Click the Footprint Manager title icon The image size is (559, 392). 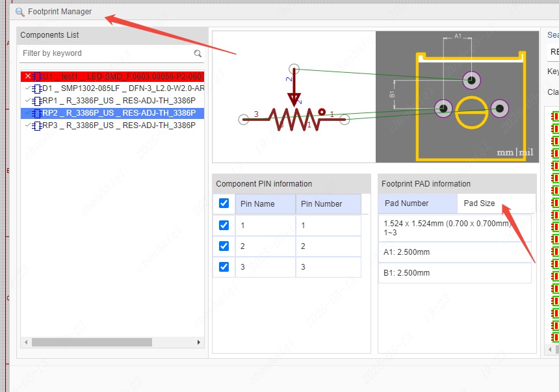[x=20, y=12]
